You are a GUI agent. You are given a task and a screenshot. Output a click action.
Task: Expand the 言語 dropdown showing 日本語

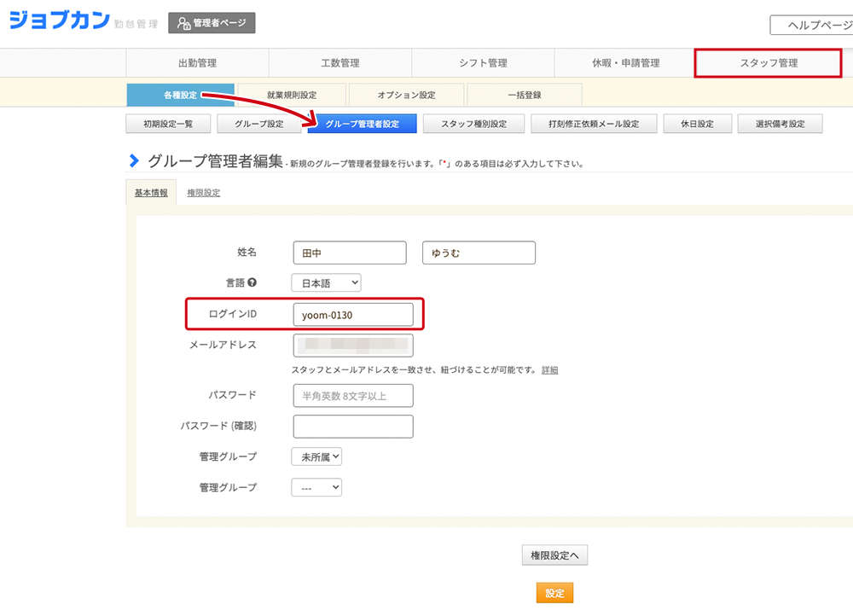coord(326,282)
